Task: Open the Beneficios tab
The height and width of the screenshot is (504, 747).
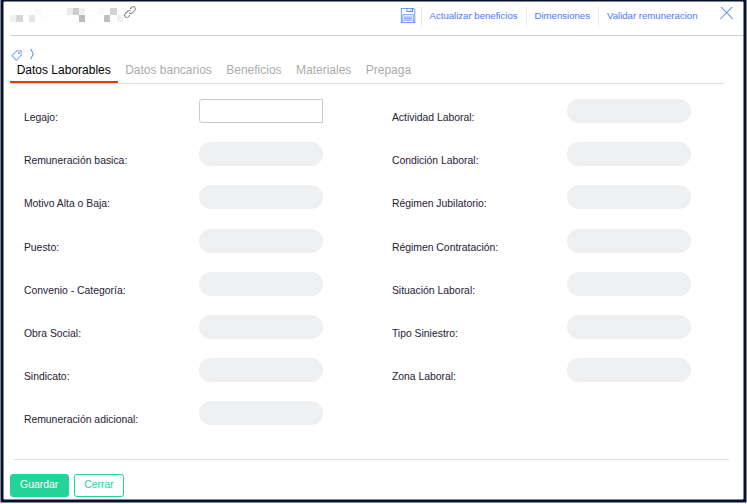Action: coord(254,70)
